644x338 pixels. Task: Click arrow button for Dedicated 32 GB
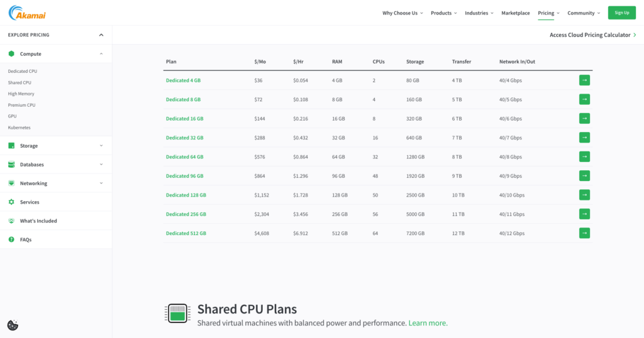(x=584, y=138)
